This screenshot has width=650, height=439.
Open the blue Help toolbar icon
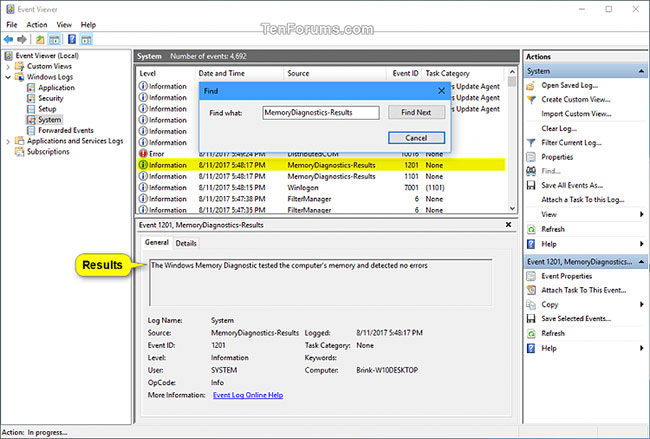(72, 39)
